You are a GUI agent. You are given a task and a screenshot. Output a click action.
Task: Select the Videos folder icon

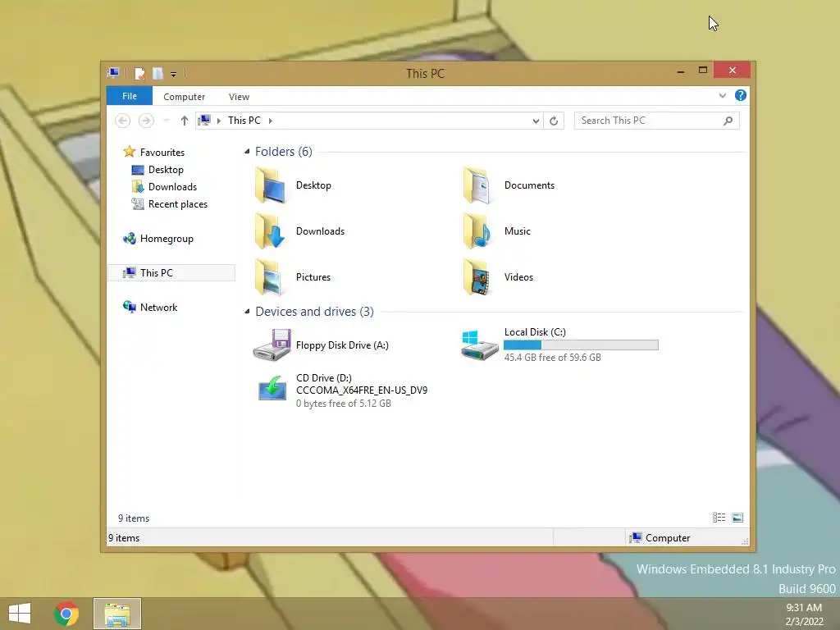(477, 277)
